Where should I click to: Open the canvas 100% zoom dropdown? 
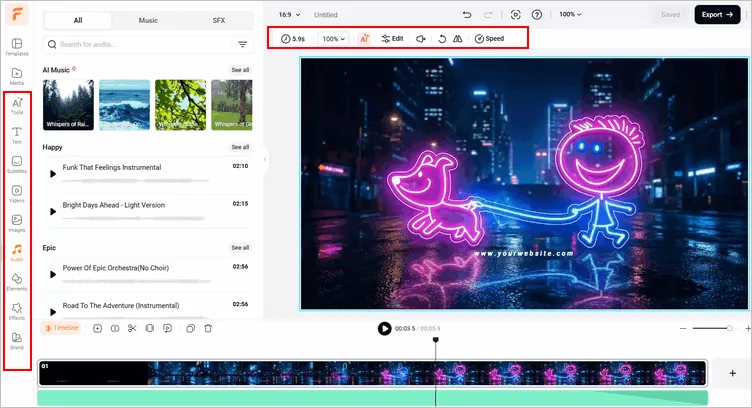570,14
